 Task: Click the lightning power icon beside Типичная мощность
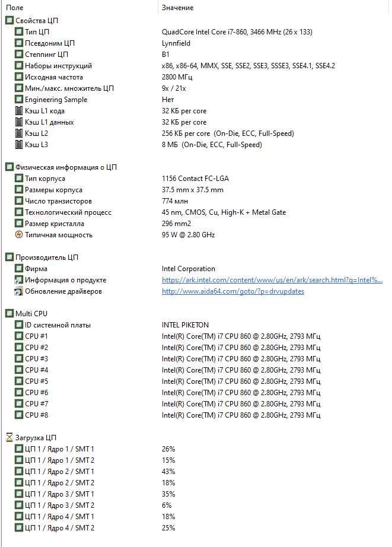pos(19,235)
